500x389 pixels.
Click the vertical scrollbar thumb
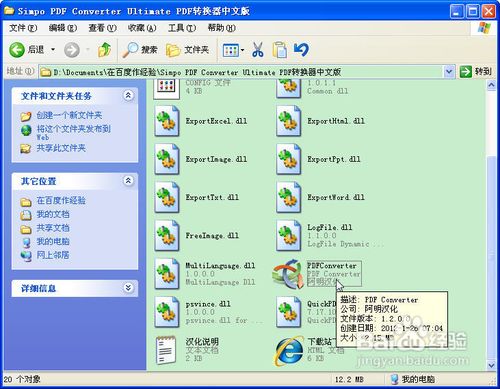(491, 257)
